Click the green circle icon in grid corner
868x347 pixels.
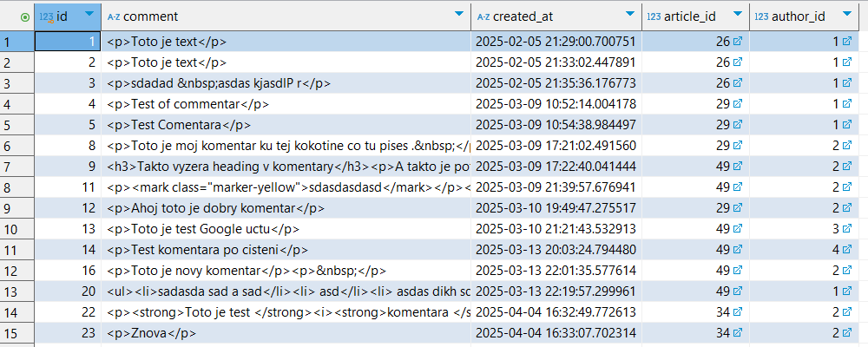24,16
